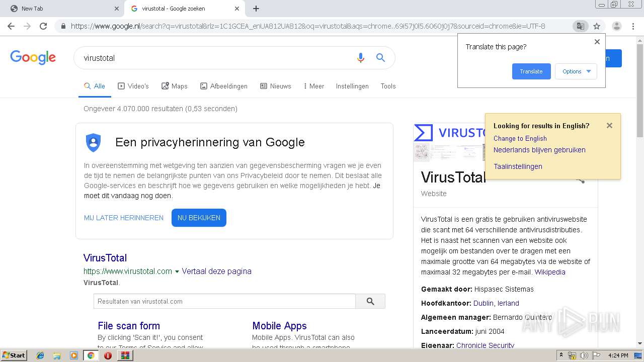Switch to Maps results tab
Viewport: 644px width, 362px height.
[x=175, y=86]
